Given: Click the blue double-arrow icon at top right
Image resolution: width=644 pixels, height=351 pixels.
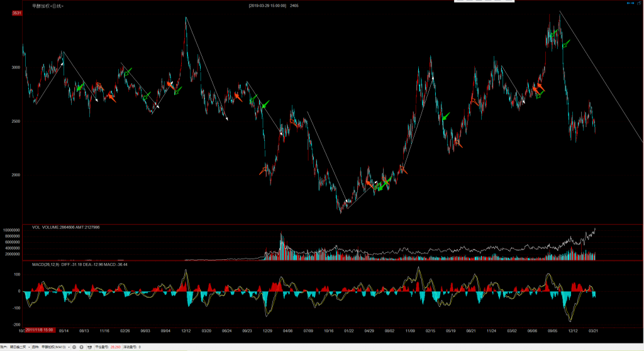Looking at the screenshot, I should click(x=630, y=4).
